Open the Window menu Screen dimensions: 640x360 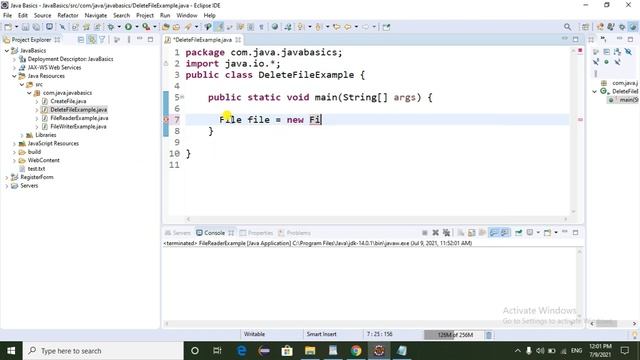click(x=187, y=15)
